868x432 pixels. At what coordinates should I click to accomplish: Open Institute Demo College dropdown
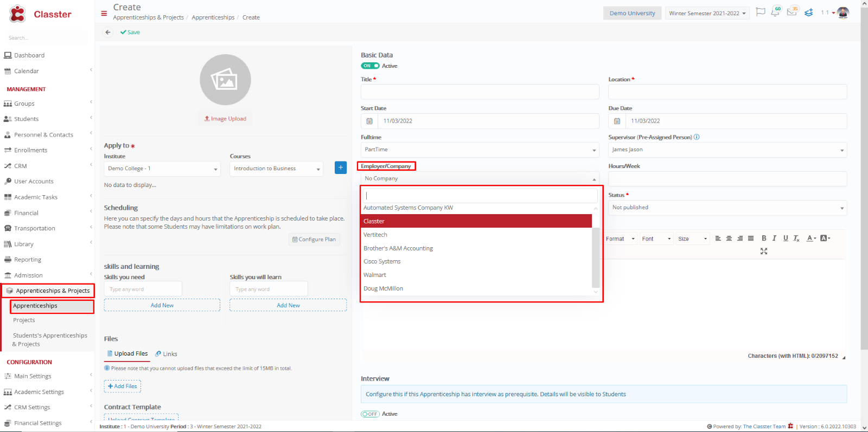pos(162,169)
